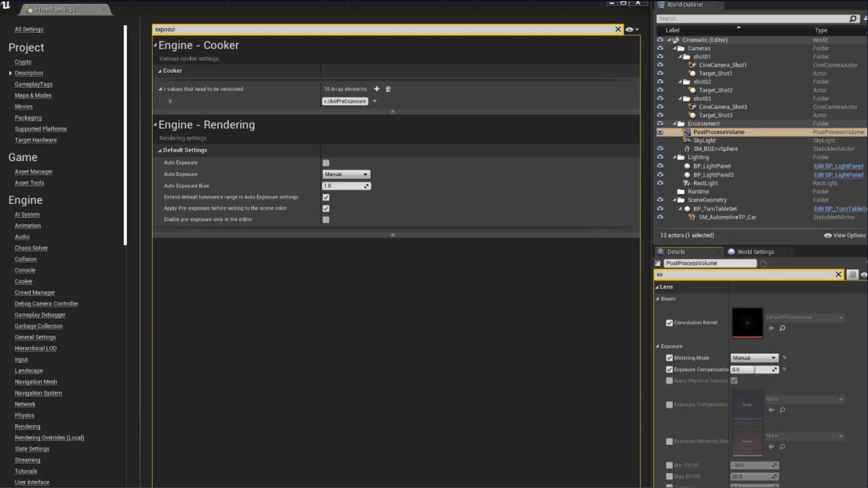868x488 pixels.
Task: Open the Rendering settings page
Action: 27,426
